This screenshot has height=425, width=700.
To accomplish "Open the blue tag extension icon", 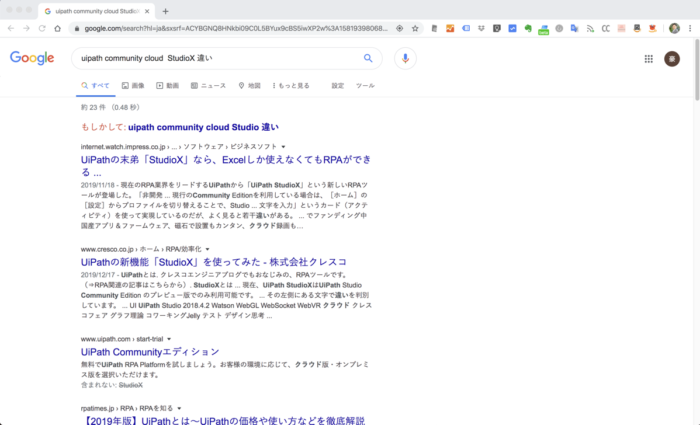I will click(x=466, y=28).
